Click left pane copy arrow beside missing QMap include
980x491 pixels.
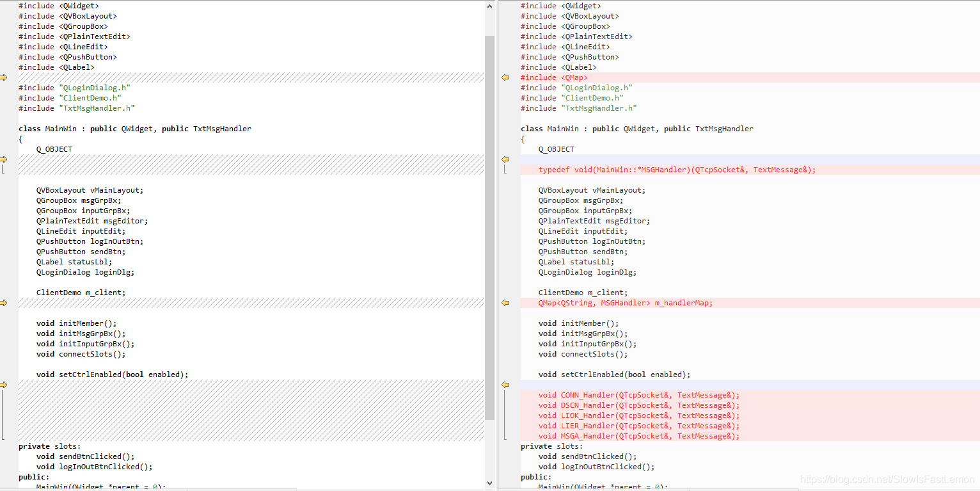[x=3, y=77]
